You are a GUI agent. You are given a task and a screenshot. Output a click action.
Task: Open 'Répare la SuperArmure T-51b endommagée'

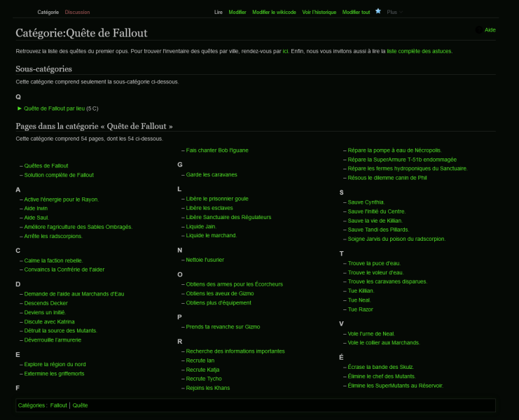pos(402,160)
